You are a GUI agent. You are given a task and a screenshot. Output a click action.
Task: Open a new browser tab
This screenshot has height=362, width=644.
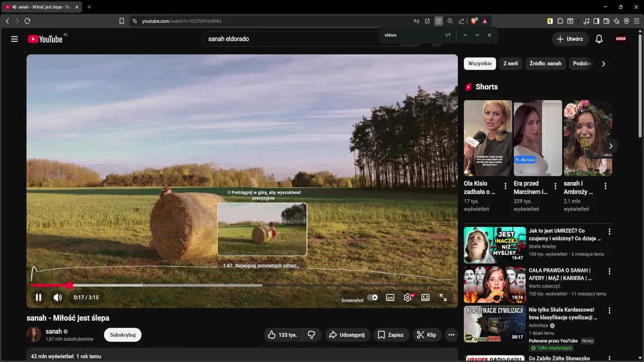[89, 7]
